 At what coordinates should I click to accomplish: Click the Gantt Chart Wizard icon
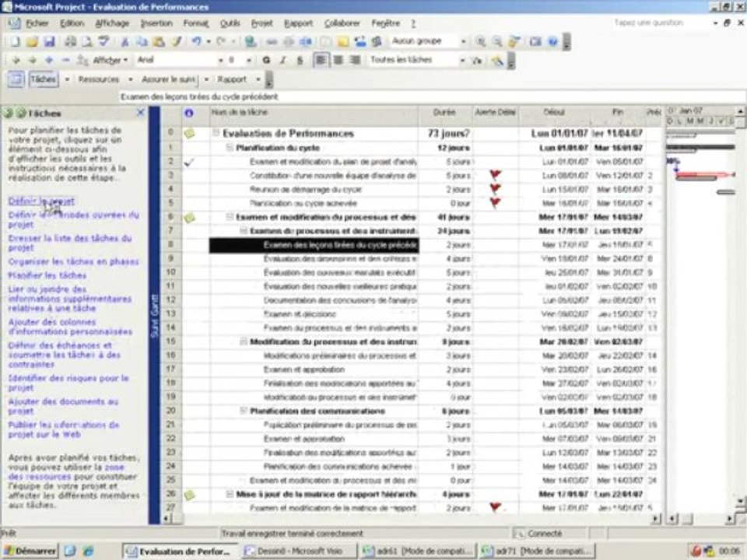coord(497,61)
